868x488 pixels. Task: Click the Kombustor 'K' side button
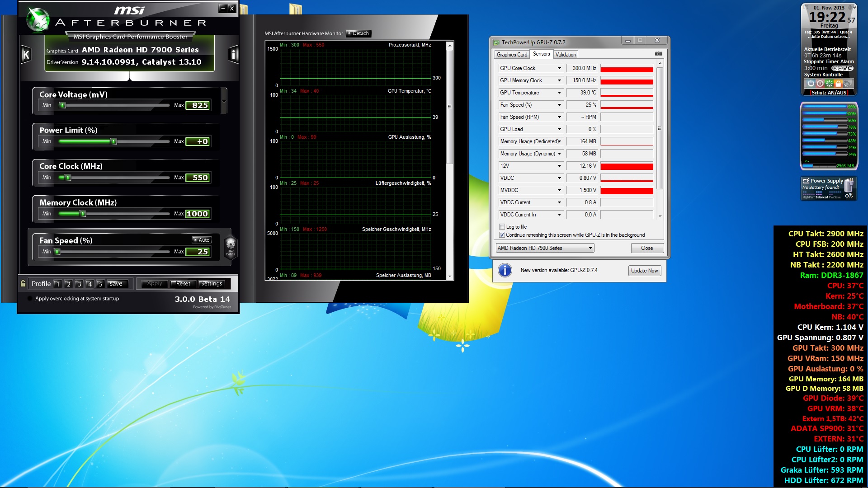click(26, 55)
